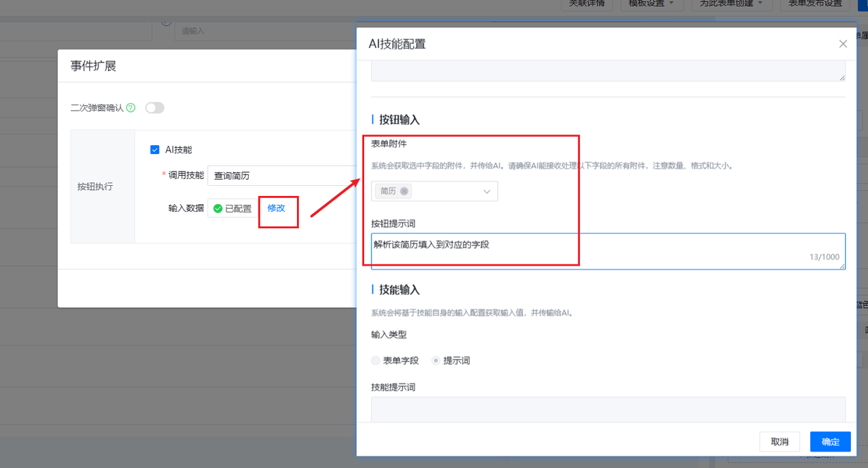
Task: Open 表单发布设置 in the top toolbar
Action: click(x=814, y=3)
